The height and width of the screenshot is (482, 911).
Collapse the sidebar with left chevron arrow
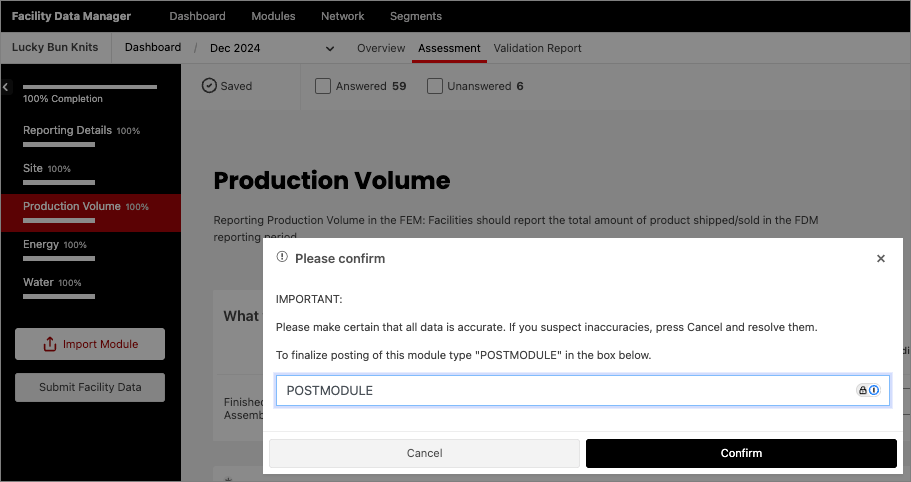click(5, 88)
